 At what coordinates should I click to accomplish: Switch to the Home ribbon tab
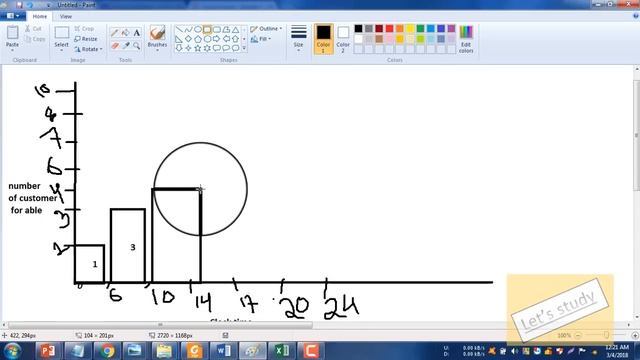(40, 16)
